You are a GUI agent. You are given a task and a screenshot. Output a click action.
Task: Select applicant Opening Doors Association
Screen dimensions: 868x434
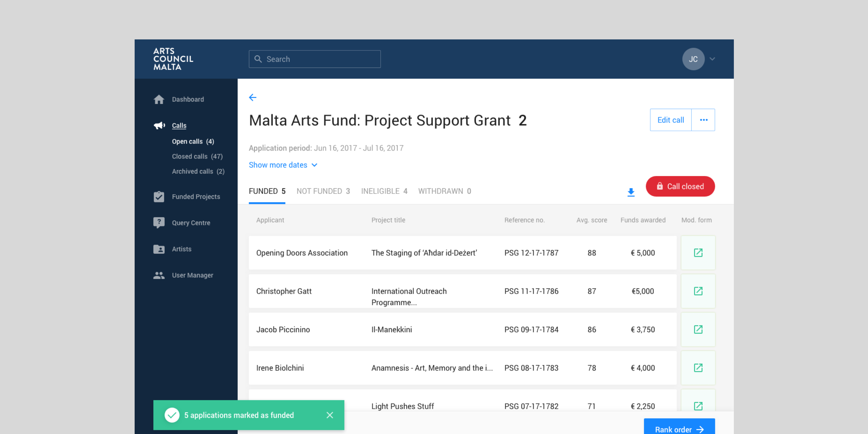302,253
